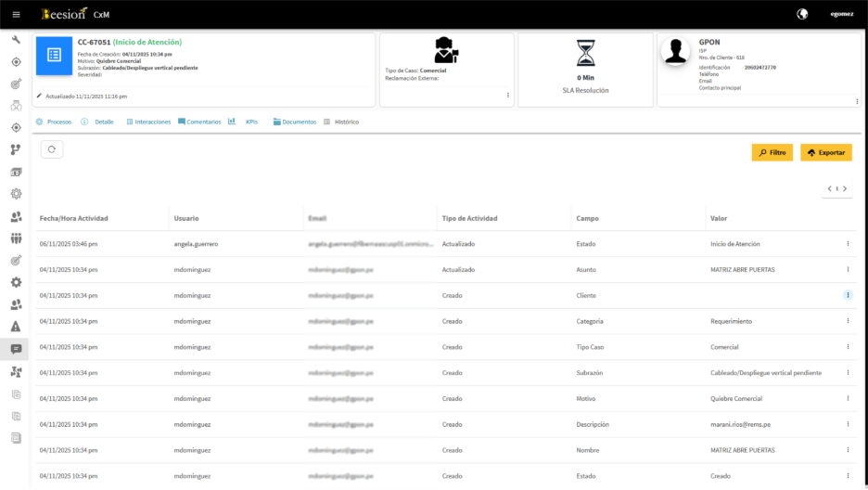
Task: Select the highlighted chat bubble sidebar icon
Action: (16, 349)
